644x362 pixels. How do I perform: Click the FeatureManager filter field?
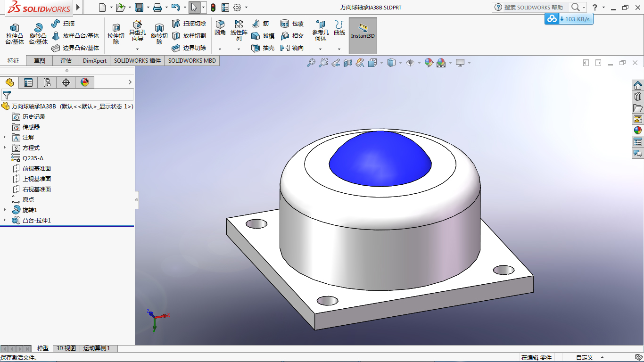(67, 95)
